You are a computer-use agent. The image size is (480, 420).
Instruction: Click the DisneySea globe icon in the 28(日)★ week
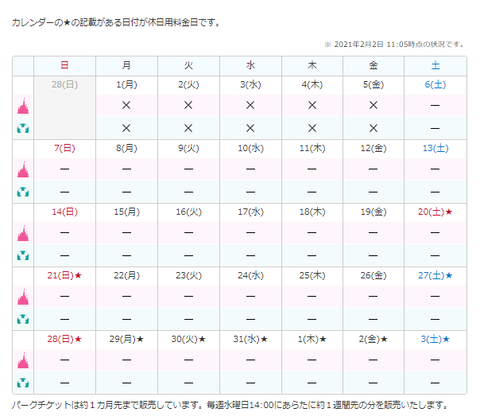click(x=23, y=383)
